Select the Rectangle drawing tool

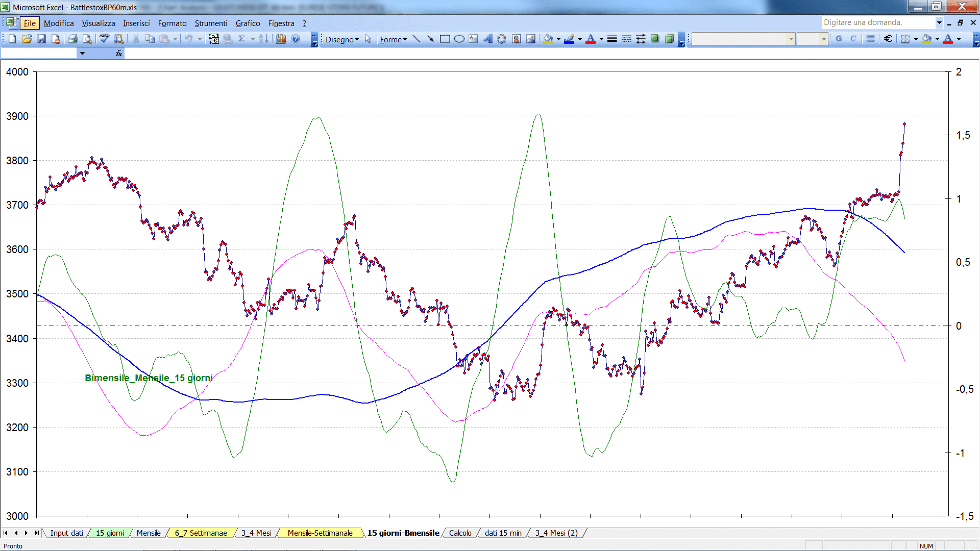click(x=445, y=39)
